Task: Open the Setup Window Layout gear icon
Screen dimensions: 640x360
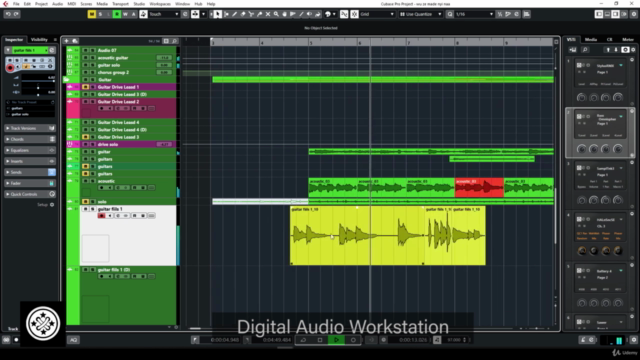Action: pyautogui.click(x=634, y=14)
